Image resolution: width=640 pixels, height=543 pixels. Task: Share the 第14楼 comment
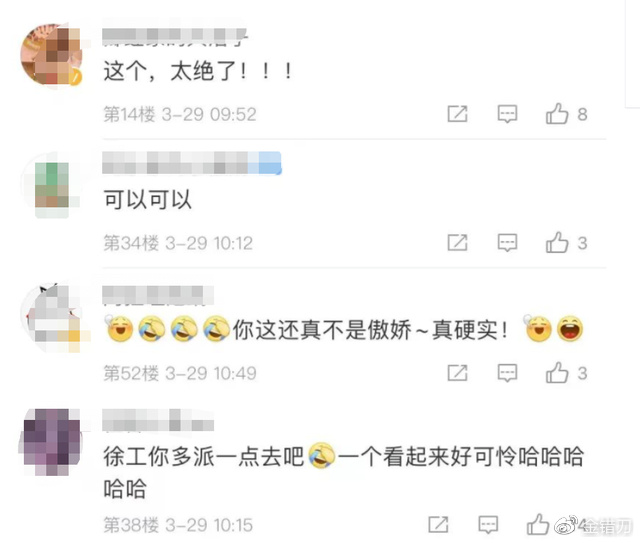point(458,113)
